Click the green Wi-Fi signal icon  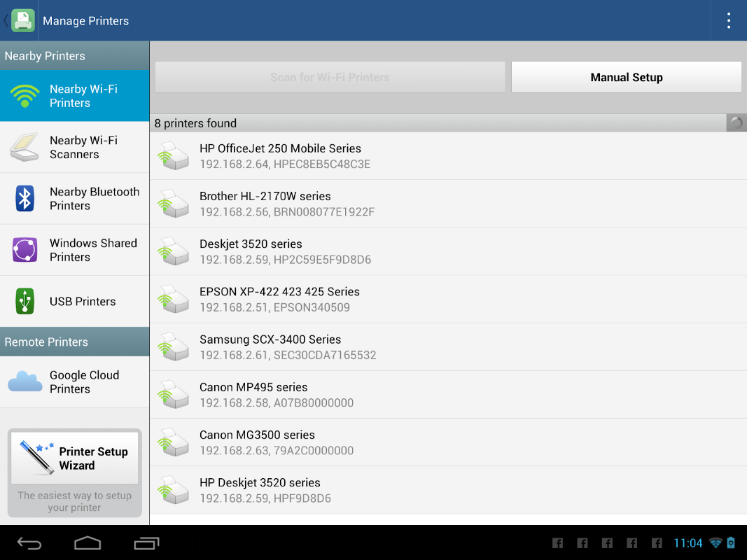click(x=25, y=96)
